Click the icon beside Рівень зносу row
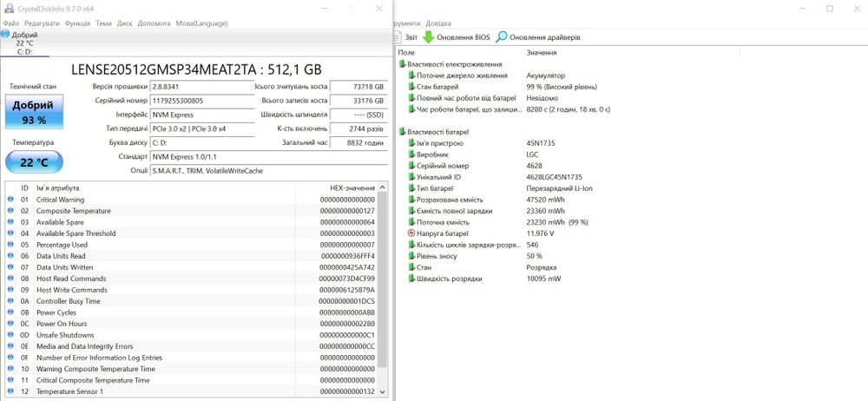Image resolution: width=868 pixels, height=401 pixels. coord(411,256)
